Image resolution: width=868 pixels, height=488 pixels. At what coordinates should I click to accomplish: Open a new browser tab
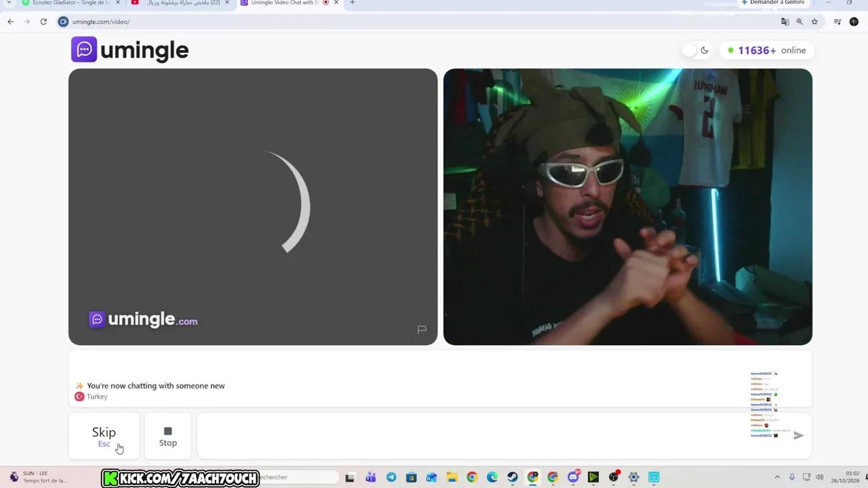(x=352, y=3)
